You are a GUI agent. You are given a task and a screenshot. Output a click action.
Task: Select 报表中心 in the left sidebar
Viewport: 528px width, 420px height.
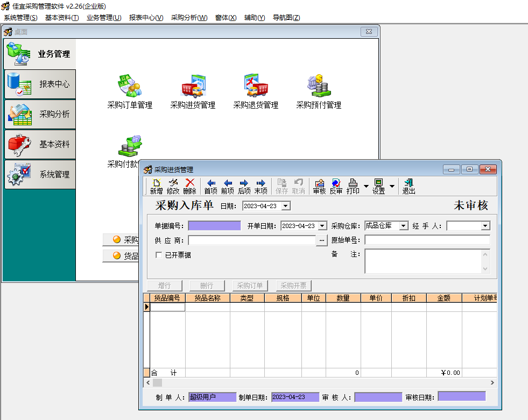pyautogui.click(x=40, y=84)
